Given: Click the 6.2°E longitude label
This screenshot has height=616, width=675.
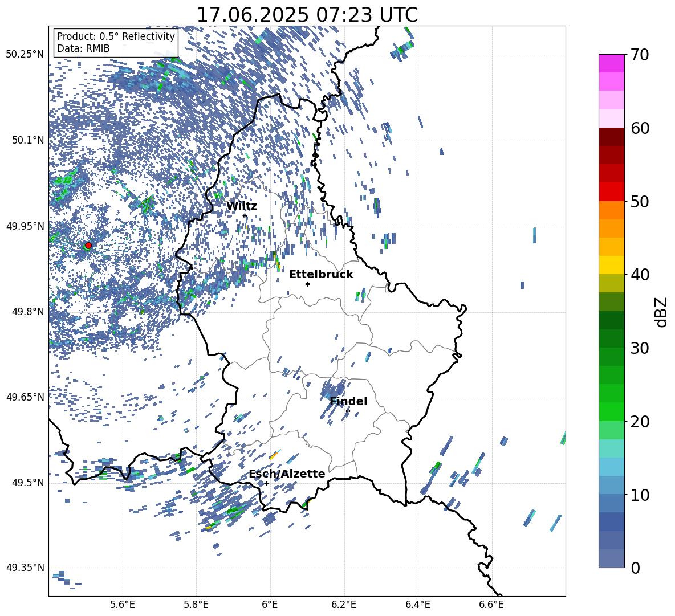Looking at the screenshot, I should tap(344, 605).
